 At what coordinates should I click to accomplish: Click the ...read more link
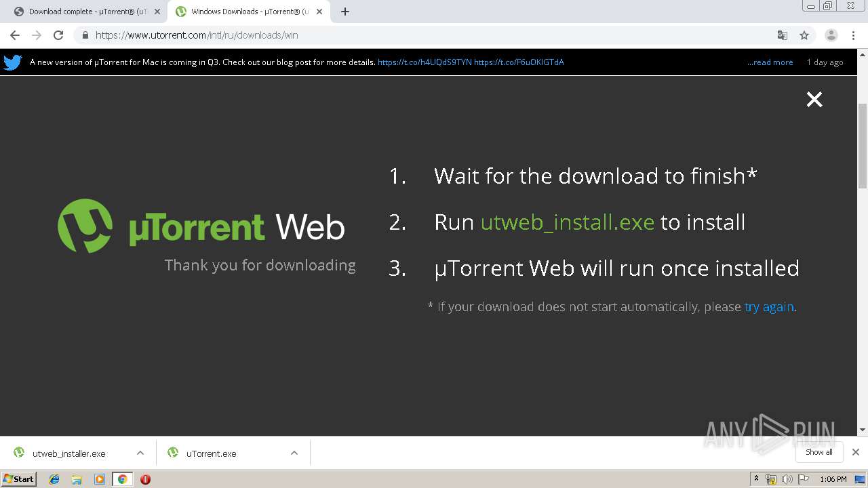770,62
